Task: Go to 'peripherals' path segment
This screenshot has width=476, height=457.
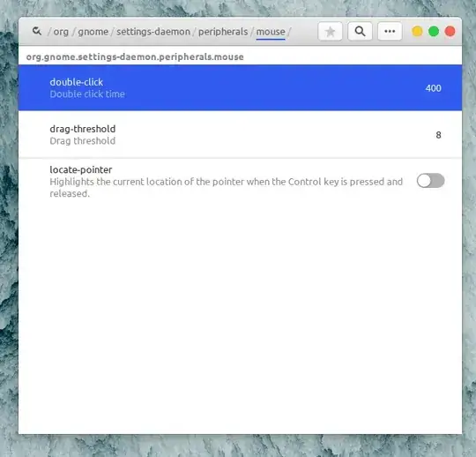Action: click(x=223, y=32)
